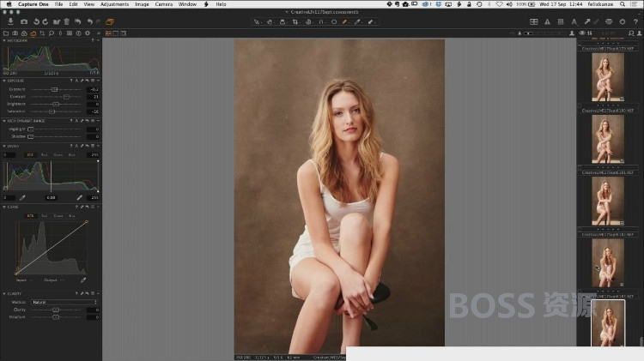Open the Metadata info tool tab

click(78, 33)
